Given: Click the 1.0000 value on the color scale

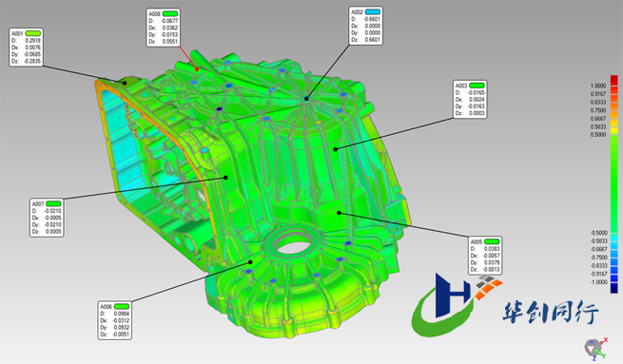Looking at the screenshot, I should [598, 86].
